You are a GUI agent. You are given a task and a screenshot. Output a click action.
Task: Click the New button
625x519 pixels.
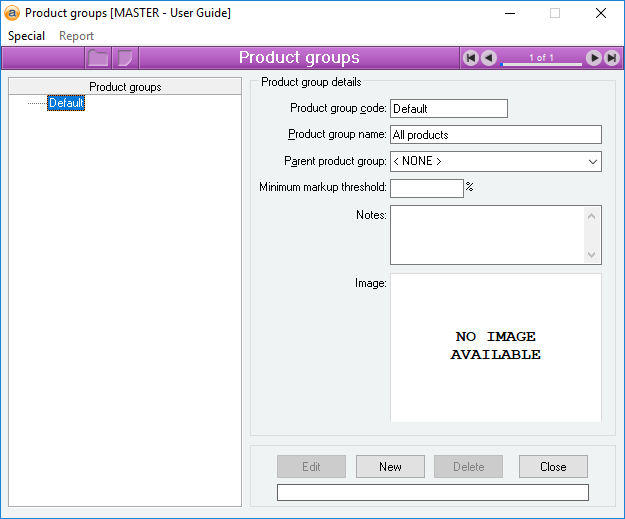390,467
